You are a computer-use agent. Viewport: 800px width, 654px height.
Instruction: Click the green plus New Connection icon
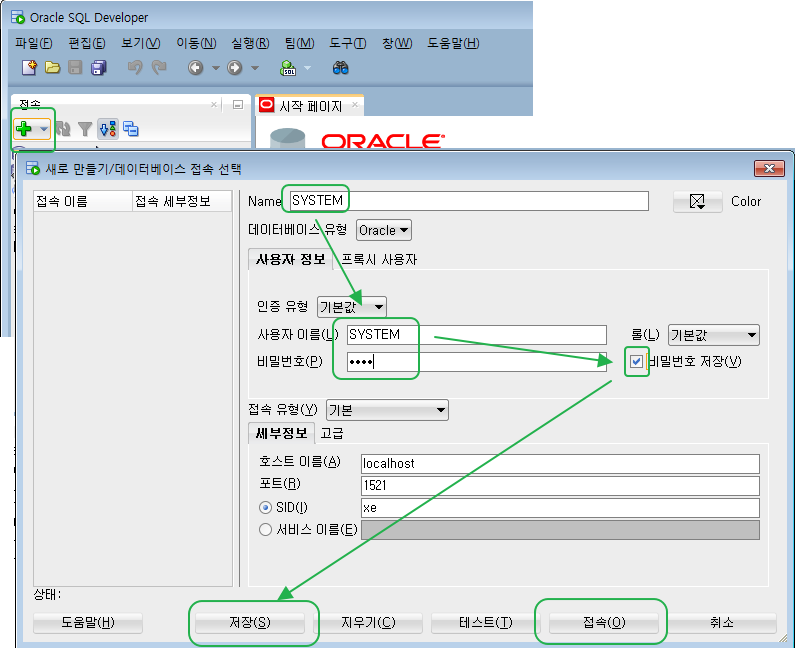click(23, 129)
